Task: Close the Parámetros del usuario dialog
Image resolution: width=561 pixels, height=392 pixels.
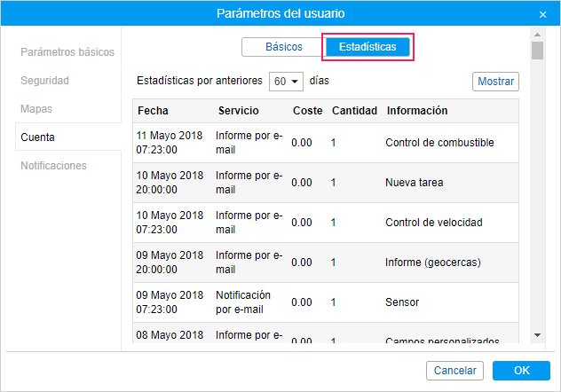Action: coord(543,14)
